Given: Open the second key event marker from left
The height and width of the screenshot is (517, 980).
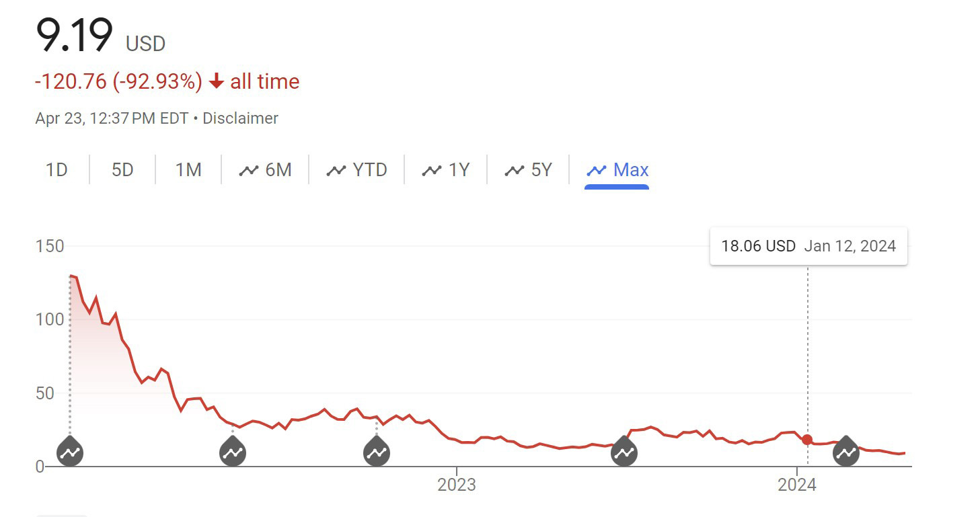Looking at the screenshot, I should [233, 452].
